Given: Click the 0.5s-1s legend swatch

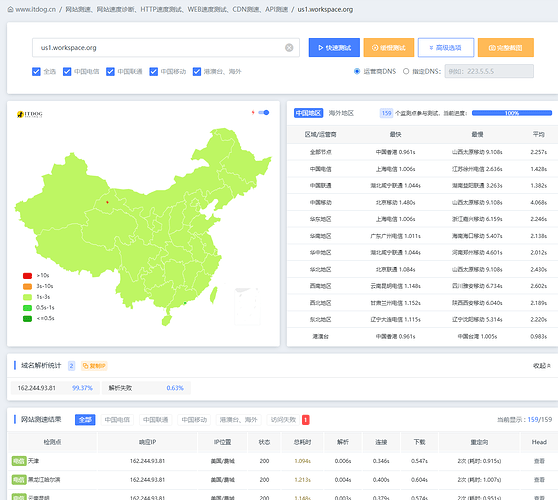Looking at the screenshot, I should click(27, 308).
